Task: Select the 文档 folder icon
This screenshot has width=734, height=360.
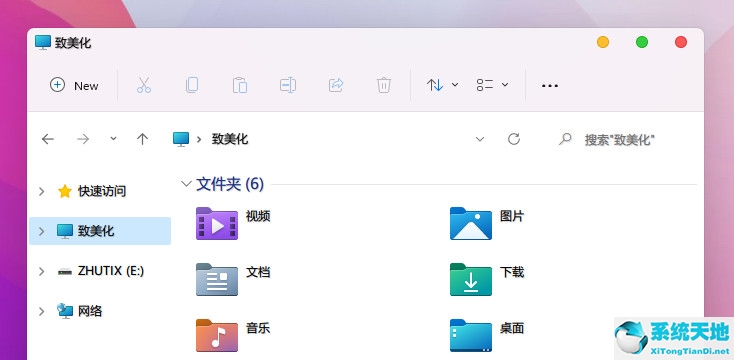Action: (x=217, y=279)
